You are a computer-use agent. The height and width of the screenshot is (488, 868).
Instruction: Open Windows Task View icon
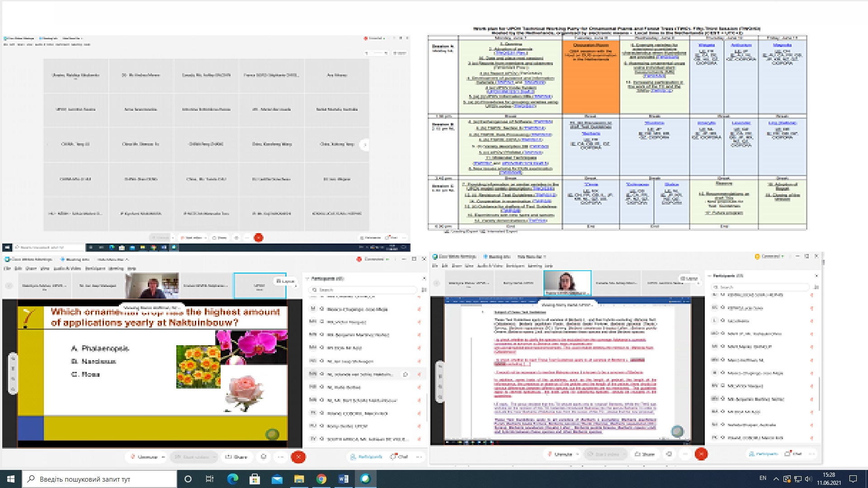click(210, 479)
